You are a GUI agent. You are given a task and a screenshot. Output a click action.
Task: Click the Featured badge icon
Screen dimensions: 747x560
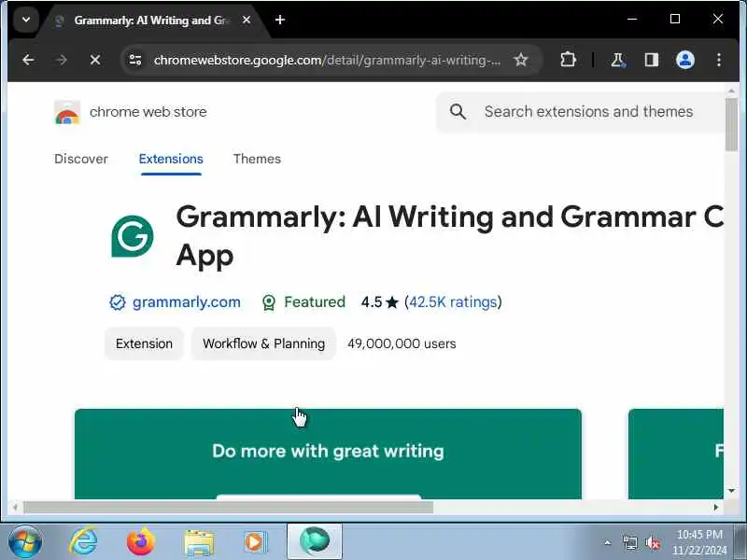pos(269,302)
